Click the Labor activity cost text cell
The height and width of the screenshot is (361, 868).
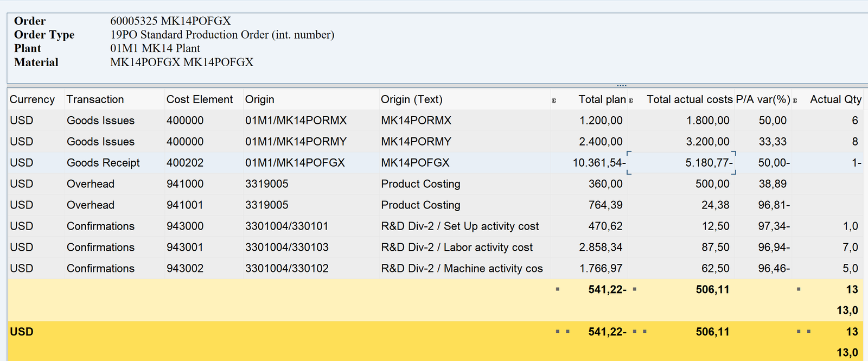point(456,248)
